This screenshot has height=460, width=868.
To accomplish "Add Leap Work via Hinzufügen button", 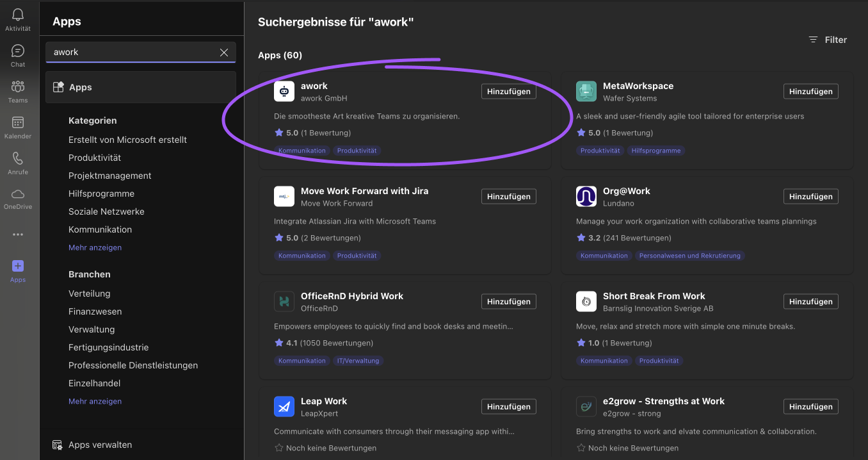I will tap(509, 407).
